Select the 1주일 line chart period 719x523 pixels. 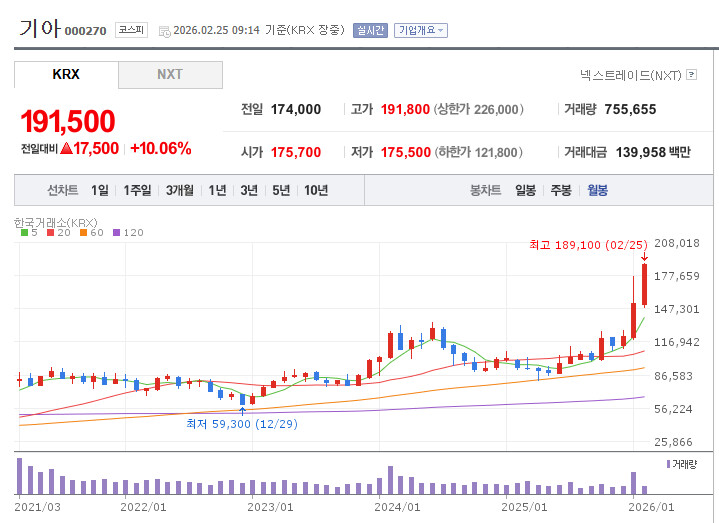coord(137,190)
